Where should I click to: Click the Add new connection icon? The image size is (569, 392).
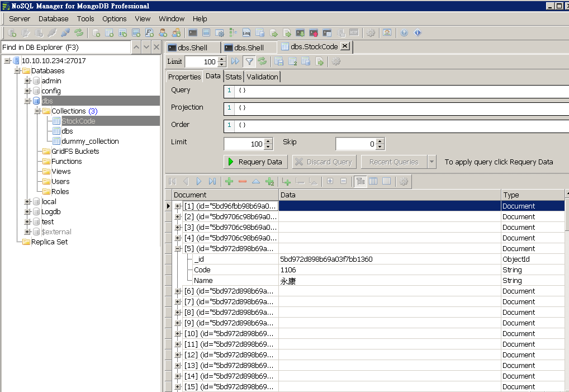click(x=12, y=33)
